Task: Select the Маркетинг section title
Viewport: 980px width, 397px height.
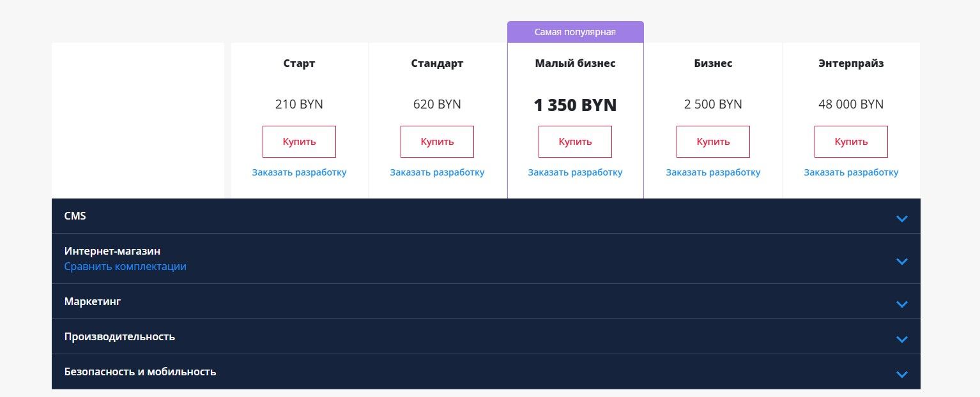Action: pyautogui.click(x=93, y=301)
